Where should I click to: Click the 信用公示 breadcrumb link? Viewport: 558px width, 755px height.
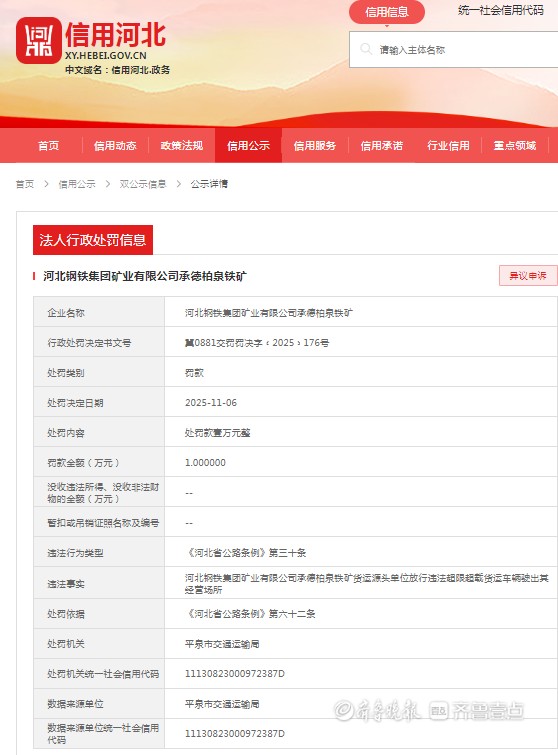coord(77,184)
